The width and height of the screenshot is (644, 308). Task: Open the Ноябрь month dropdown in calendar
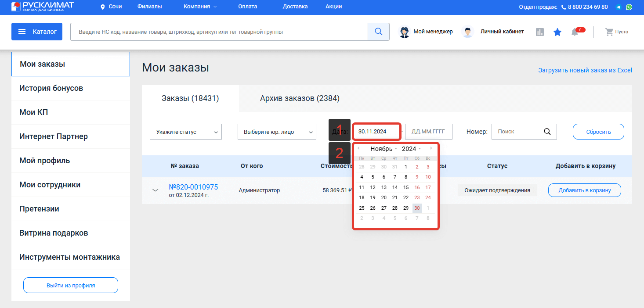(x=384, y=149)
